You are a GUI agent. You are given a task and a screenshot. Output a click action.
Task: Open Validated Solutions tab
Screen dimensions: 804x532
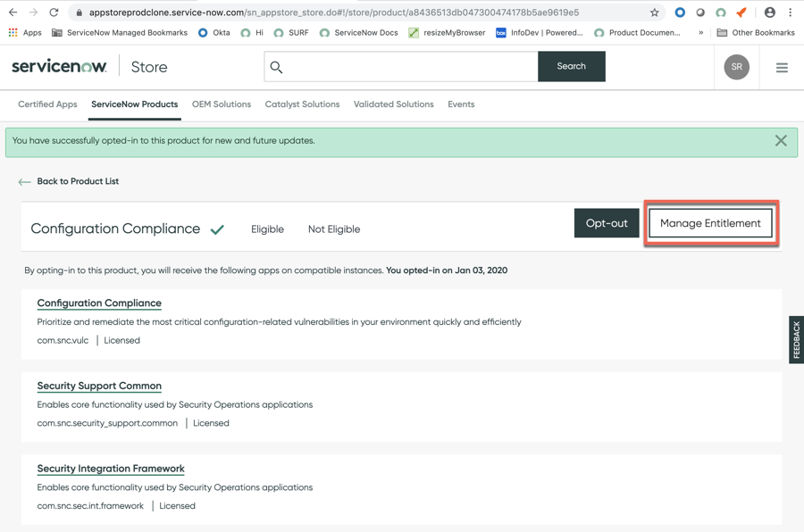pyautogui.click(x=393, y=104)
